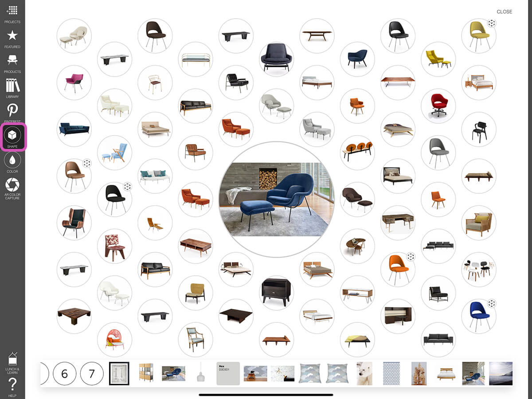Click 3D badge on yellow chair
Screen dimensions: 532x399
click(x=491, y=23)
